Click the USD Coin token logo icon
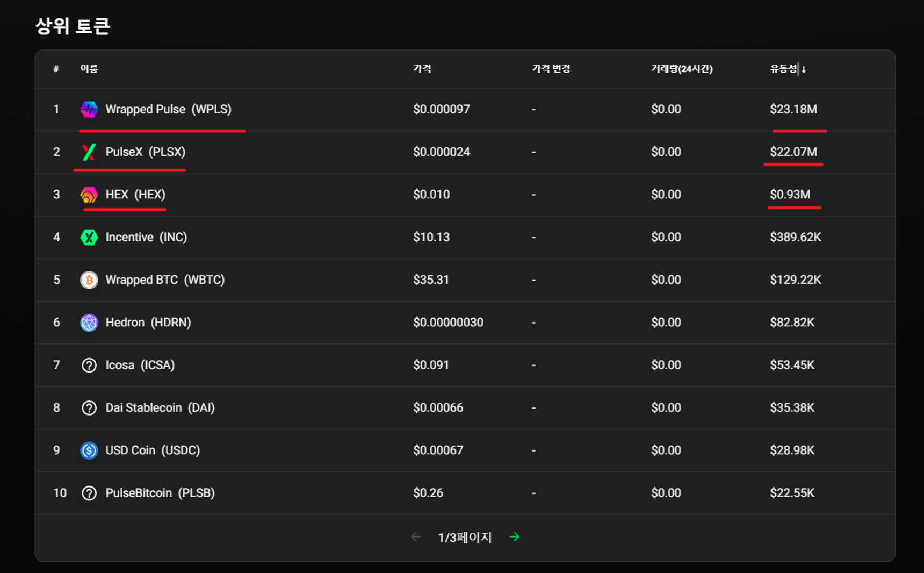This screenshot has height=573, width=924. tap(89, 450)
